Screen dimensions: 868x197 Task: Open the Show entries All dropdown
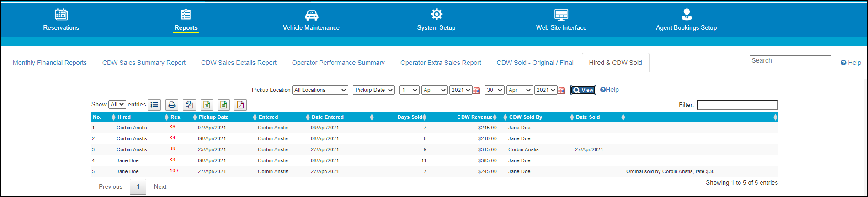point(117,105)
